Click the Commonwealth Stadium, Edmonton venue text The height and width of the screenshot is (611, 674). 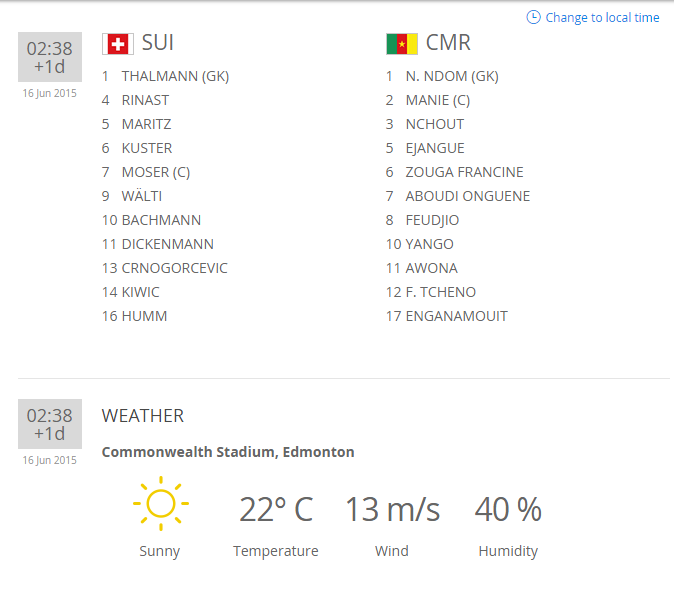228,452
